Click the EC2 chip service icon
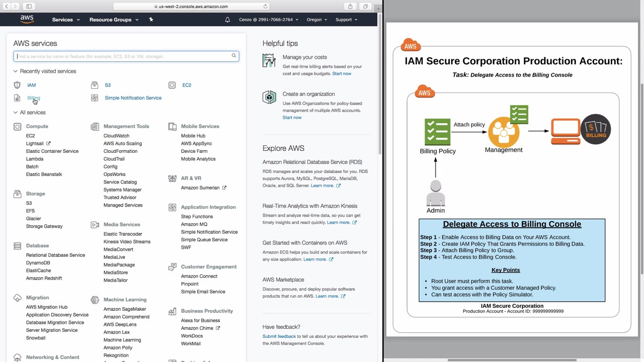This screenshot has width=644, height=362. click(172, 85)
